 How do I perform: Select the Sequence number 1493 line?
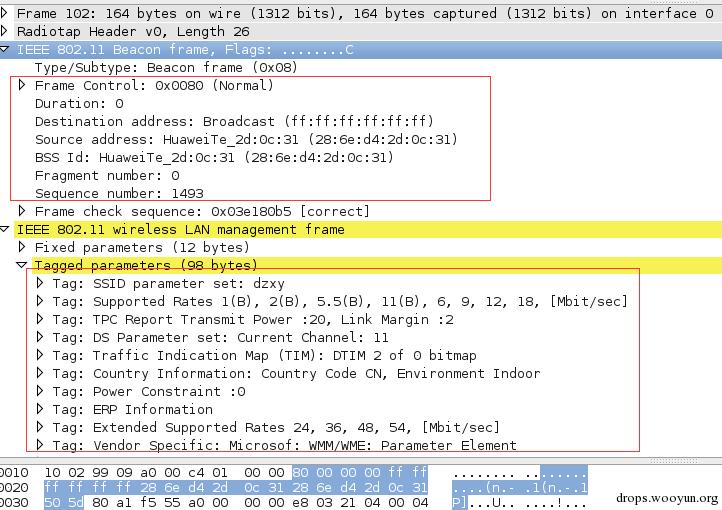pos(119,193)
